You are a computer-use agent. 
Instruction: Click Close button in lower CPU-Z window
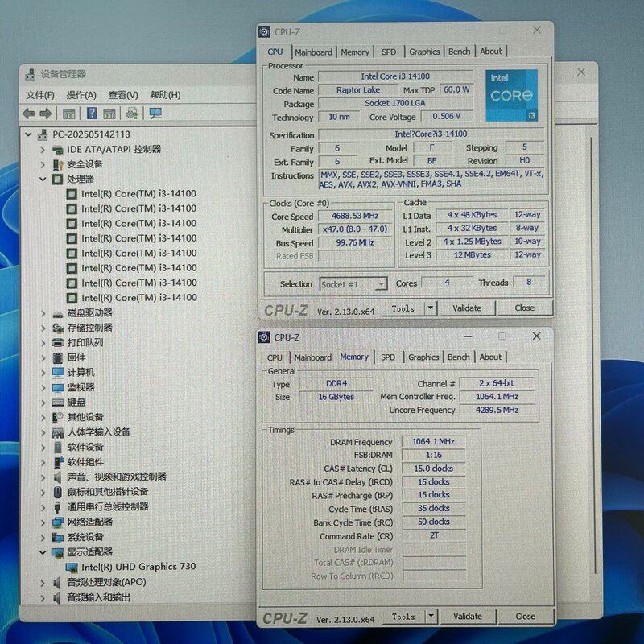(x=526, y=617)
